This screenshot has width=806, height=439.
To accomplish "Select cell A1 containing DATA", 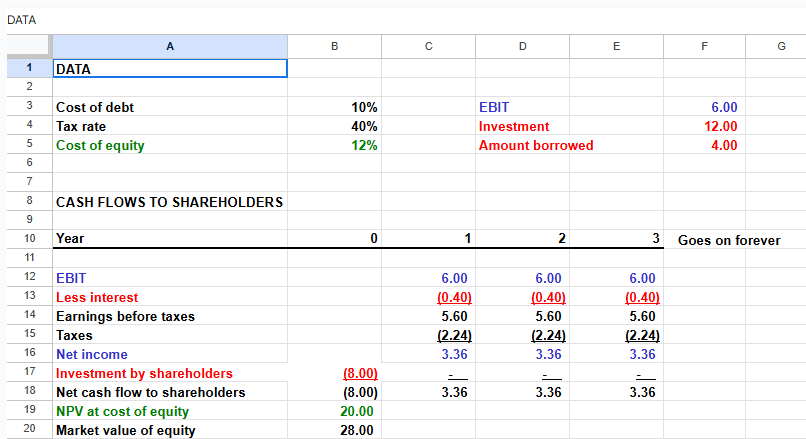I will click(168, 68).
